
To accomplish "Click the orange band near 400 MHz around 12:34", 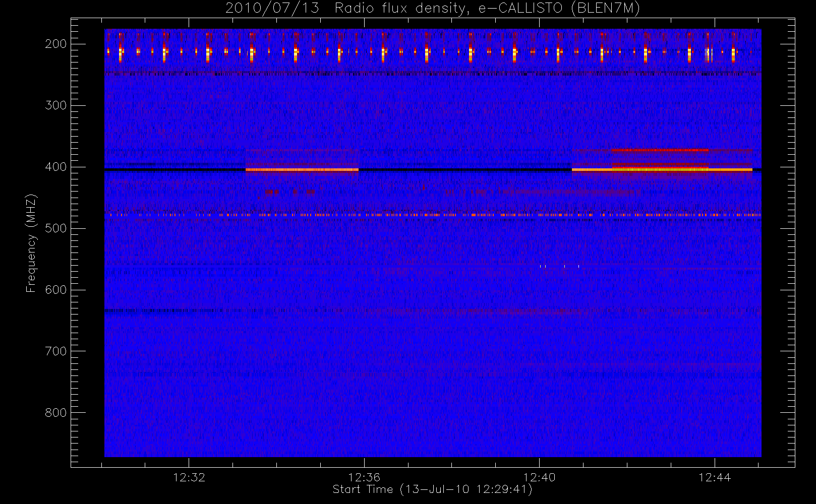I will [302, 170].
